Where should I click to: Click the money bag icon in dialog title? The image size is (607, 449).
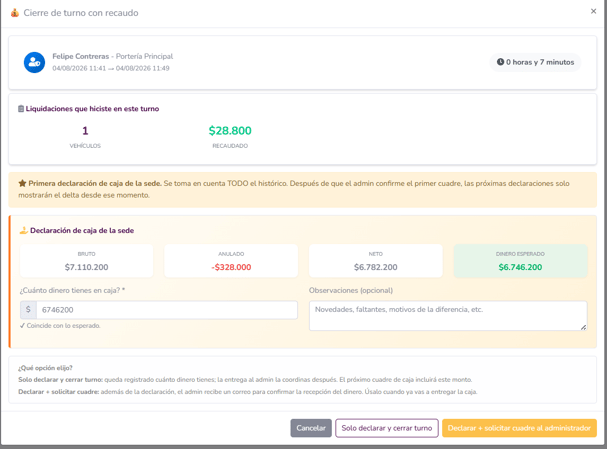pos(15,13)
